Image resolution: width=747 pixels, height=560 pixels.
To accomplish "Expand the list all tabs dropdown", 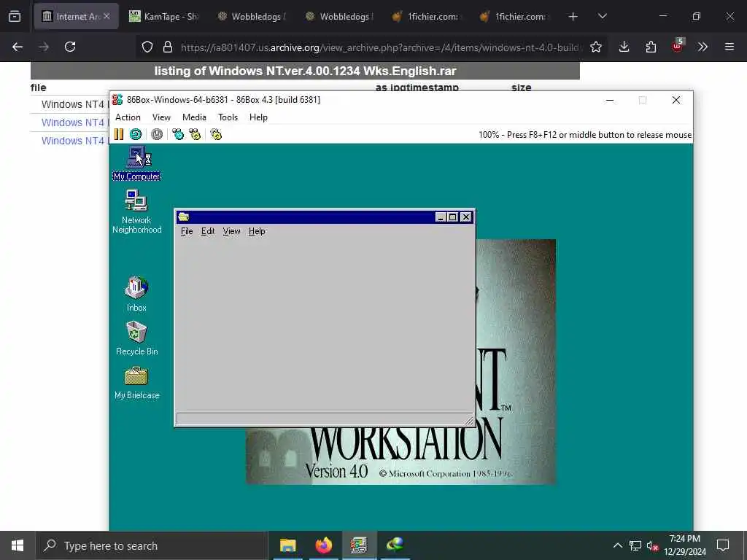I will [602, 17].
